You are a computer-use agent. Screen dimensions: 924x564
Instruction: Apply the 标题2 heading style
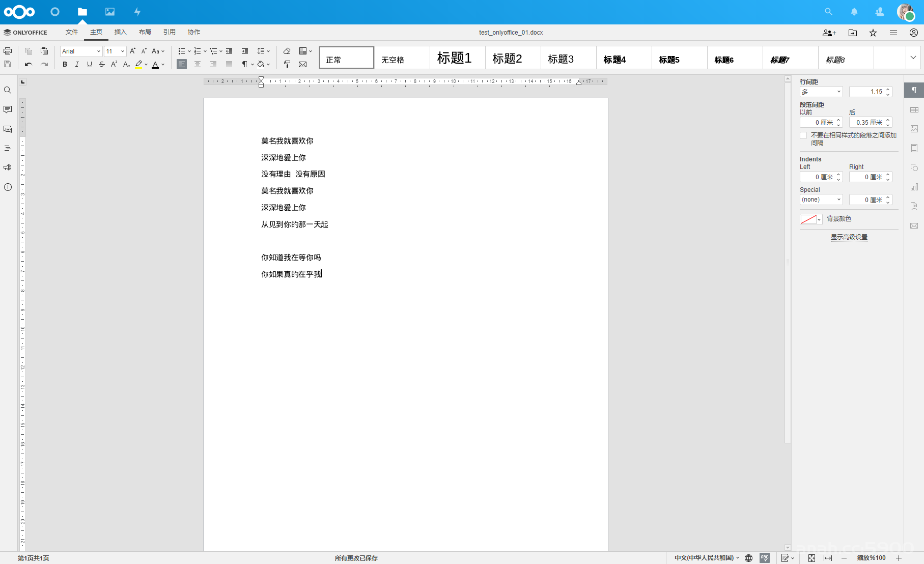pyautogui.click(x=513, y=58)
